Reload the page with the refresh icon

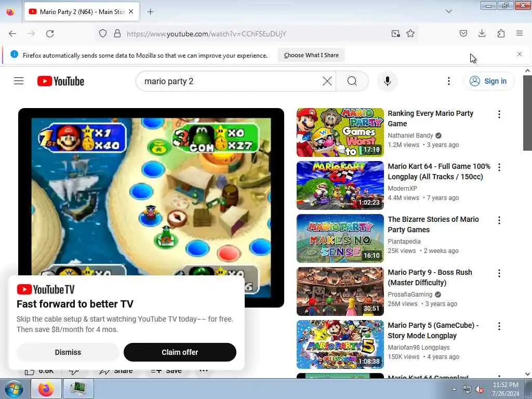(x=50, y=34)
